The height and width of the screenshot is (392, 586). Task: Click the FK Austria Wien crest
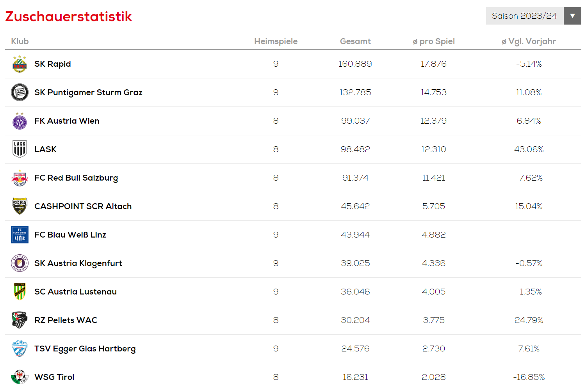20,121
